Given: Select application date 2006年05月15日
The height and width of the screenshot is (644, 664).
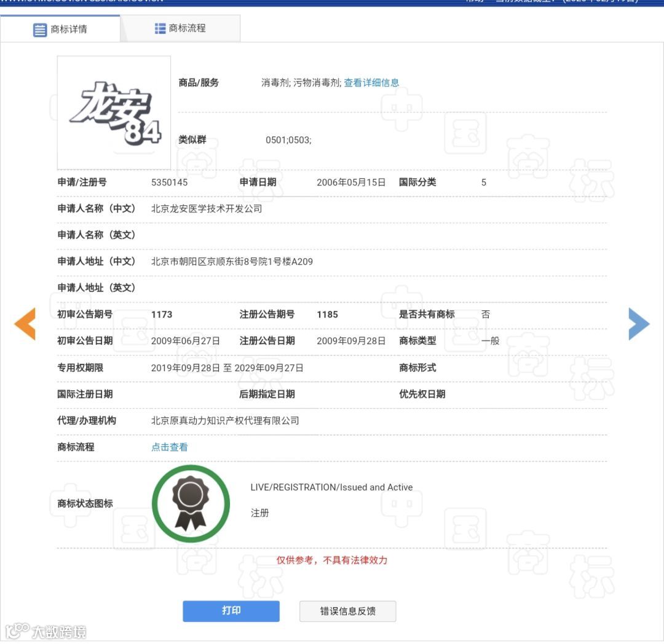Looking at the screenshot, I should tap(351, 183).
